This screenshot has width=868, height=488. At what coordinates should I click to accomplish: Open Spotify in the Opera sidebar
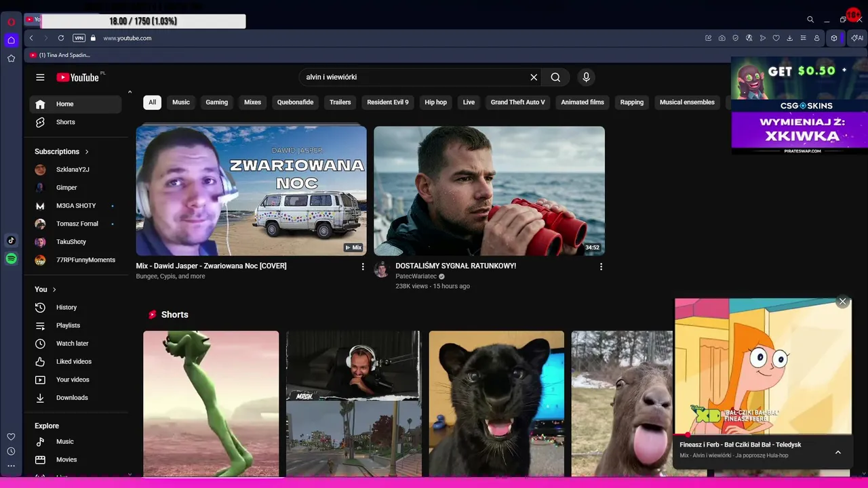(12, 259)
